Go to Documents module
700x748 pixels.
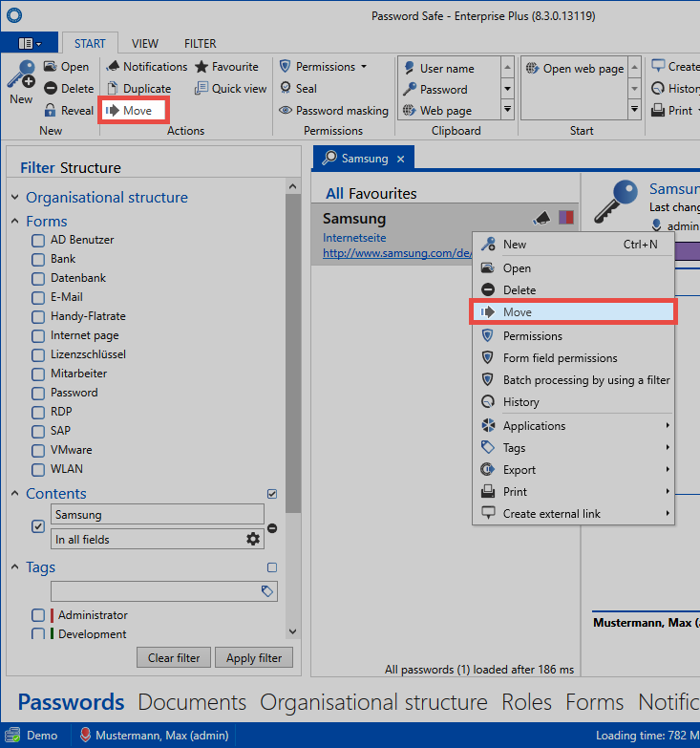(192, 702)
